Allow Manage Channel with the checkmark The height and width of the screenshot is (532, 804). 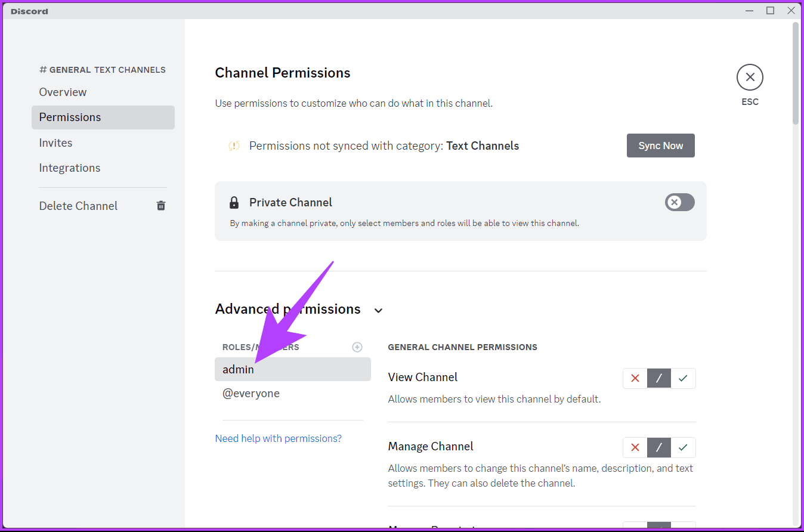click(683, 447)
